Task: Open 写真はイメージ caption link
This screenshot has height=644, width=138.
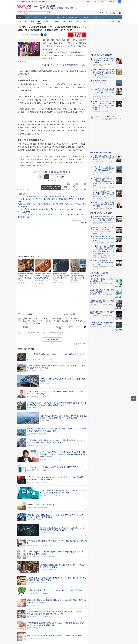Action: click(23, 62)
